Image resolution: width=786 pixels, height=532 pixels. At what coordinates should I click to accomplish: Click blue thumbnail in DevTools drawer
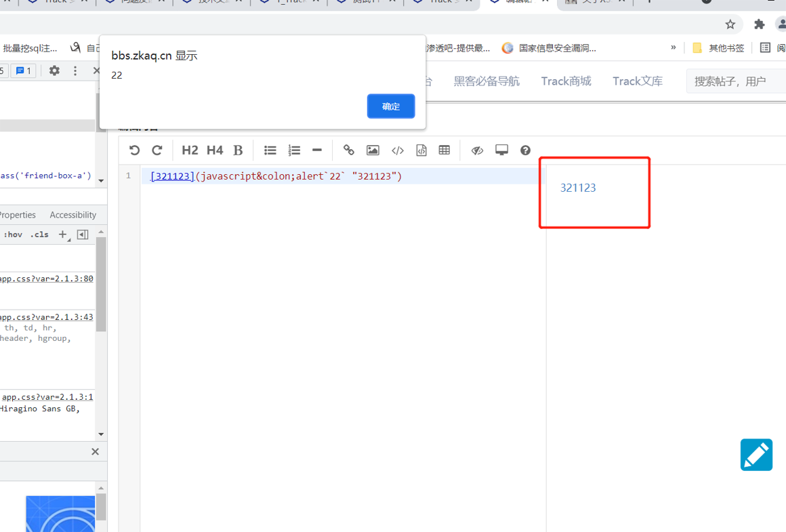[x=60, y=514]
